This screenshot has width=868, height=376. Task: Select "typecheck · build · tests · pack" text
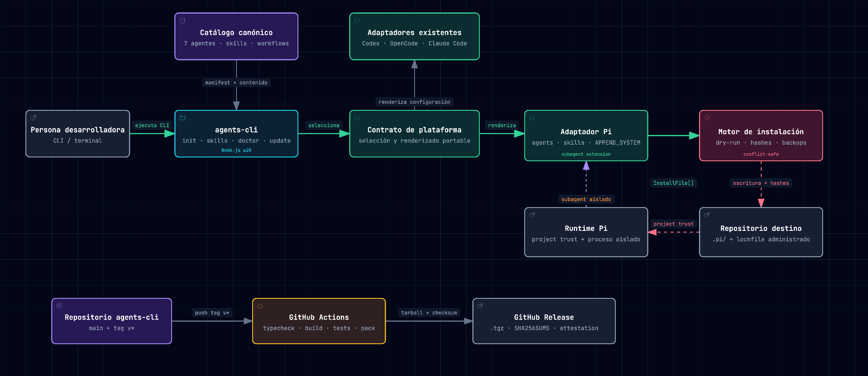click(319, 328)
